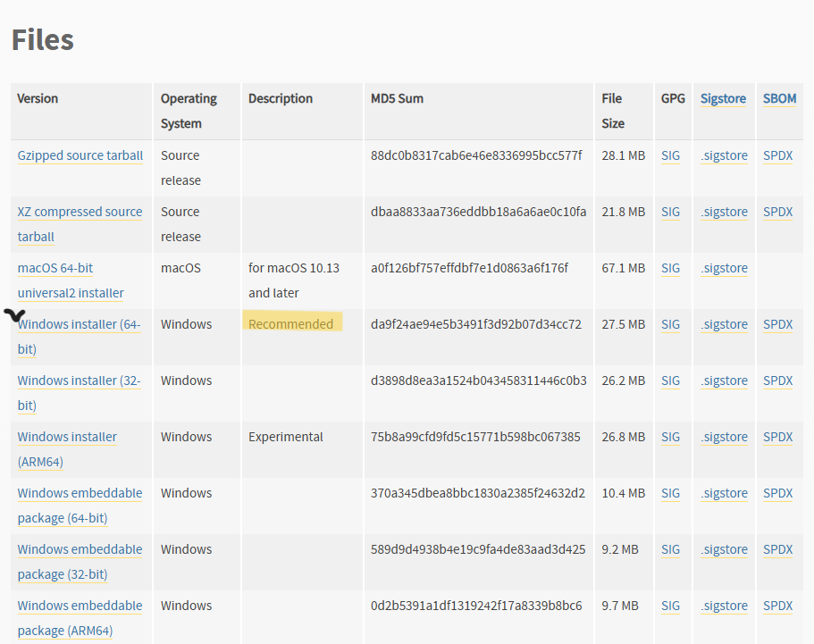The width and height of the screenshot is (814, 644).
Task: Click the Description column header
Action: click(281, 98)
